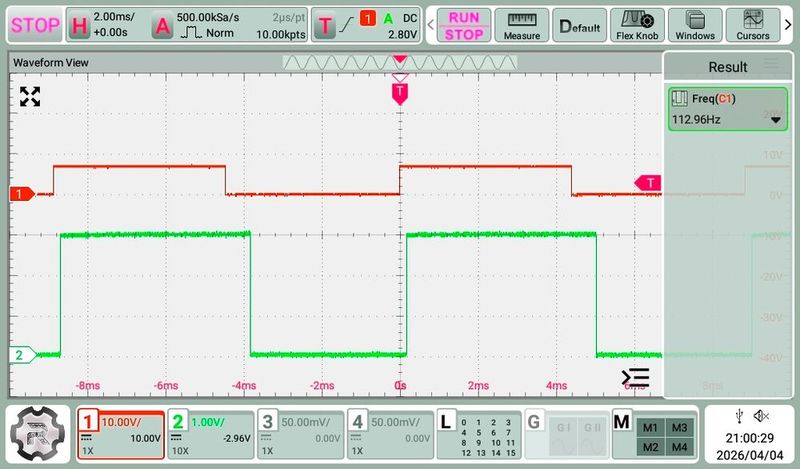The height and width of the screenshot is (469, 800).
Task: Toggle channel 2 on/off button
Action: tap(178, 422)
